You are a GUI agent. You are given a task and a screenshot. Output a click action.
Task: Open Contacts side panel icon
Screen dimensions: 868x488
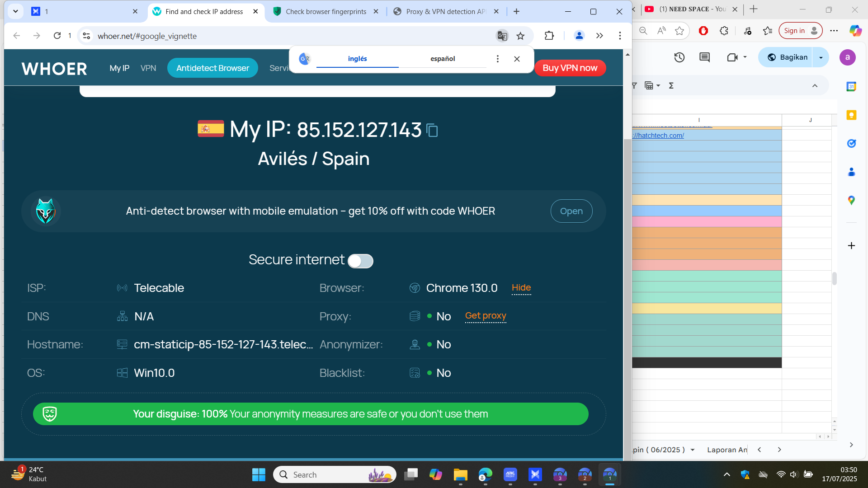click(851, 172)
